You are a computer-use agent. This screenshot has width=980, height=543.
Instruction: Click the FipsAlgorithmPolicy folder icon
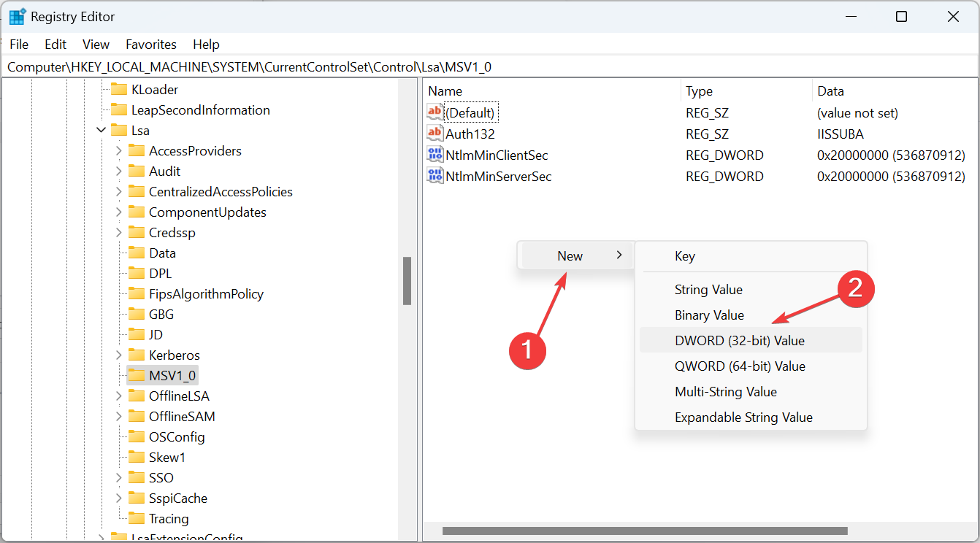pyautogui.click(x=137, y=293)
